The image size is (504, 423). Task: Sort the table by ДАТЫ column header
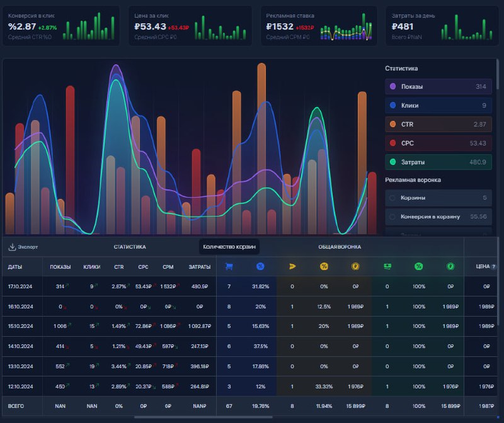point(14,267)
